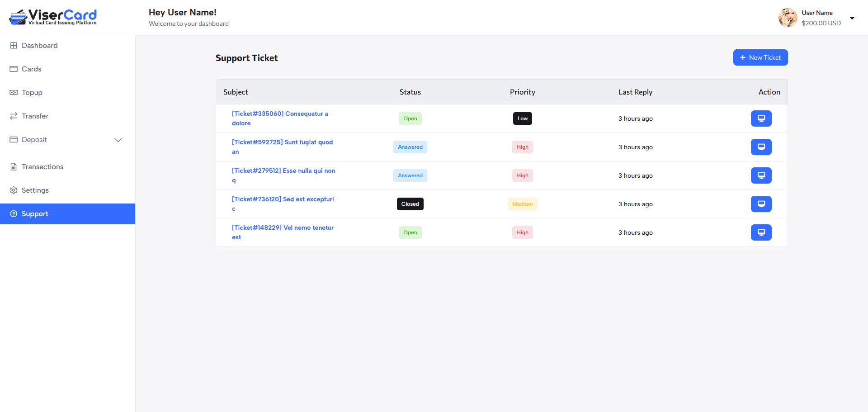Open view for ticket #335060
Image resolution: width=868 pixels, height=412 pixels.
tap(761, 118)
